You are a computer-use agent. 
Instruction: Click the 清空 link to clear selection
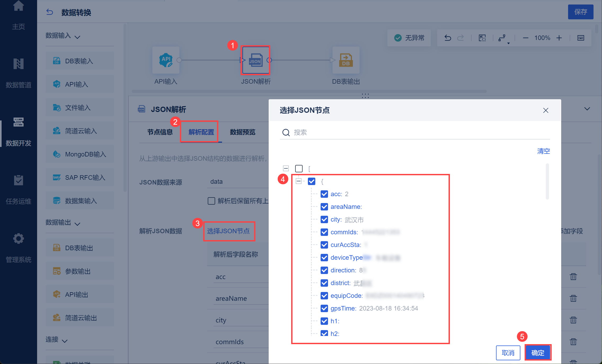click(543, 151)
